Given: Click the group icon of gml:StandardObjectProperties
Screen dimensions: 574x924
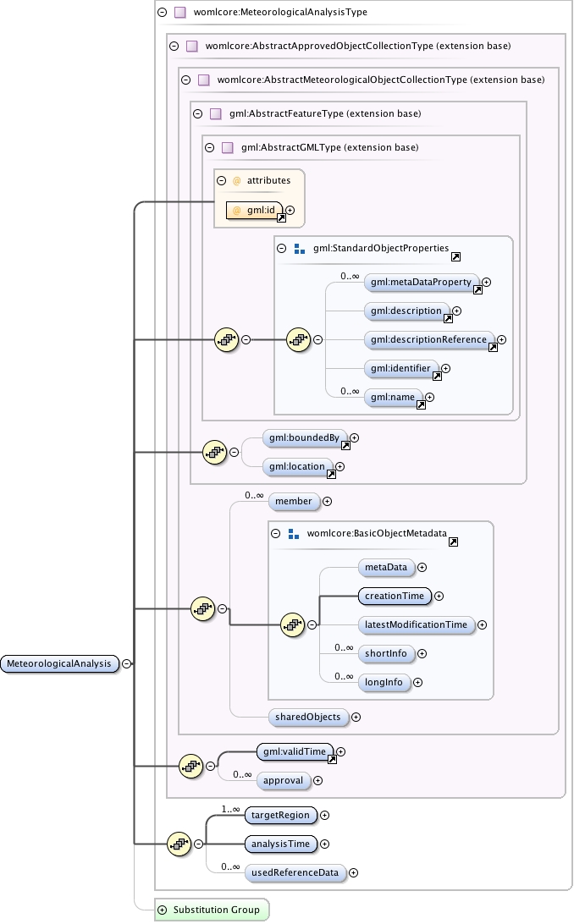Looking at the screenshot, I should [300, 249].
